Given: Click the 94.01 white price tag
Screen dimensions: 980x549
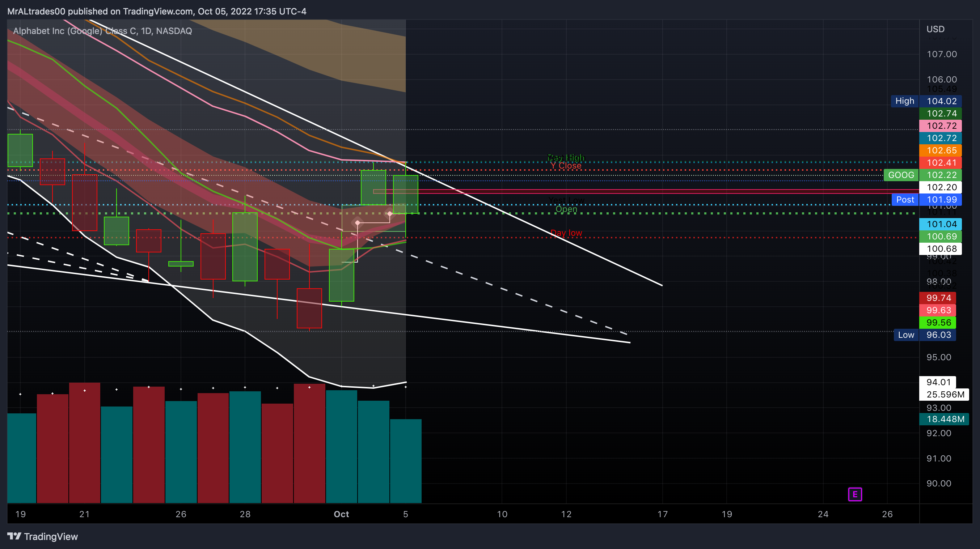Looking at the screenshot, I should click(937, 382).
